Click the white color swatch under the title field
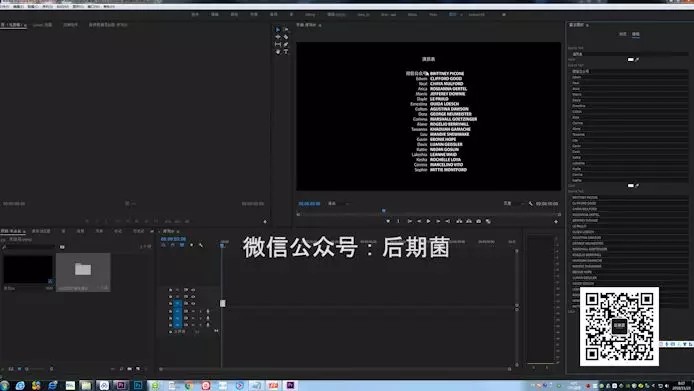The image size is (694, 391). pos(631,59)
